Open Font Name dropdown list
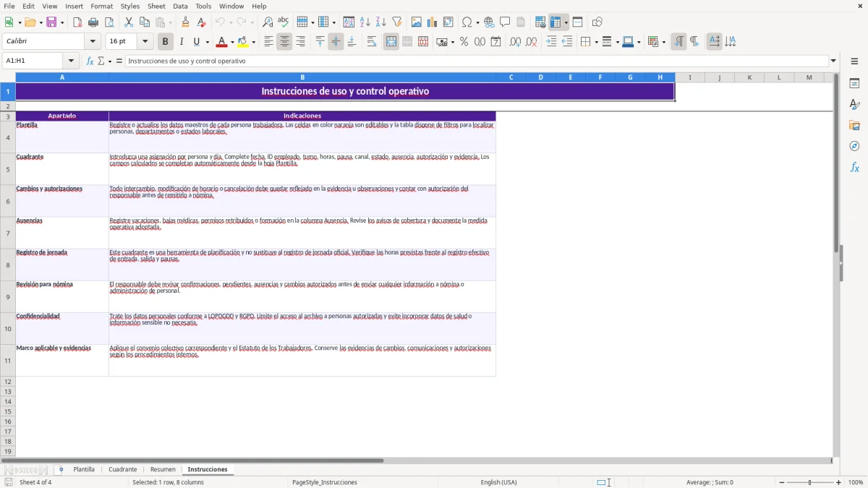Viewport: 868px width, 488px height. point(93,42)
